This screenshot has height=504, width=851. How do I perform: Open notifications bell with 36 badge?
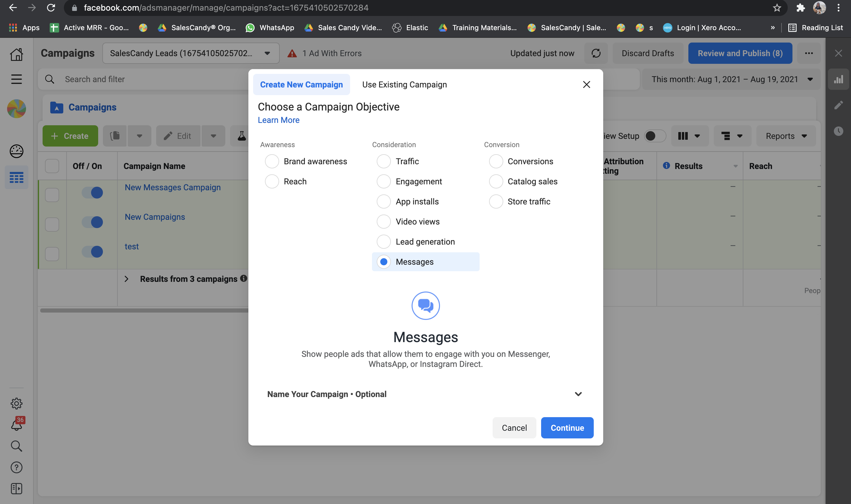pyautogui.click(x=16, y=425)
